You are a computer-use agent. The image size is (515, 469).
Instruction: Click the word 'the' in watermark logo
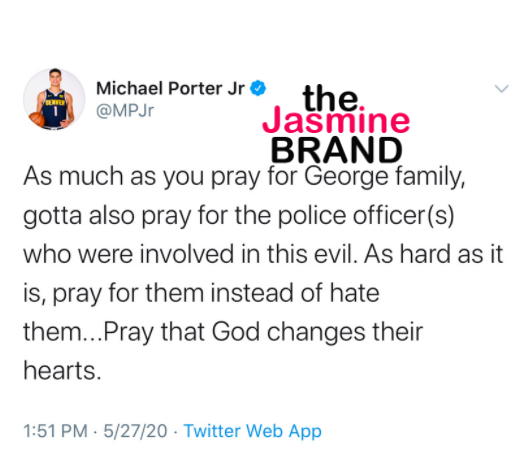tap(331, 97)
